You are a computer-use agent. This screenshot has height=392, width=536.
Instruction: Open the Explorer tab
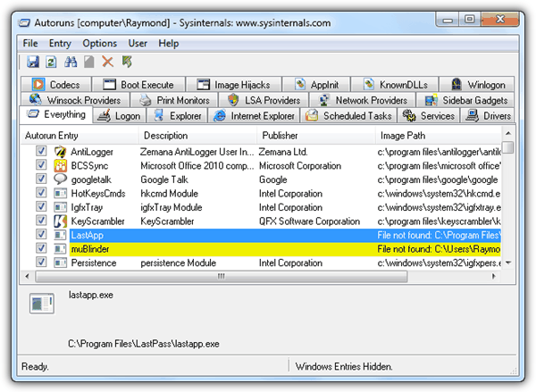pyautogui.click(x=177, y=116)
